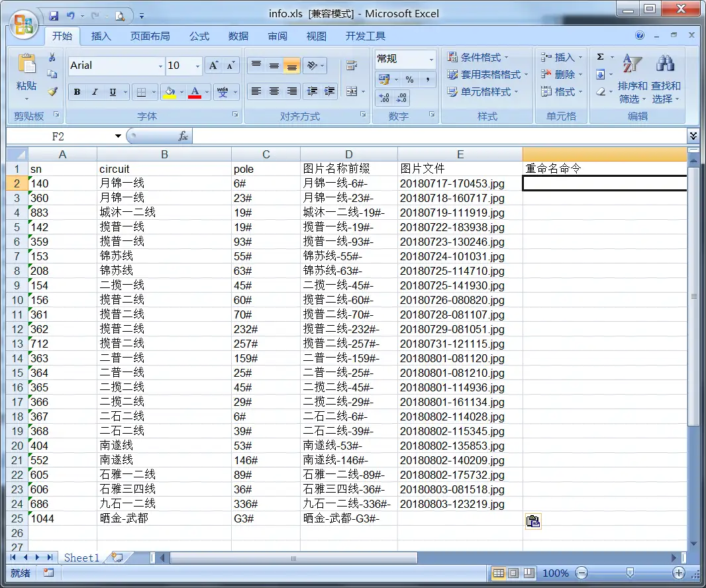The height and width of the screenshot is (588, 706).
Task: Click the Paste Options icon near row 25
Action: [532, 522]
